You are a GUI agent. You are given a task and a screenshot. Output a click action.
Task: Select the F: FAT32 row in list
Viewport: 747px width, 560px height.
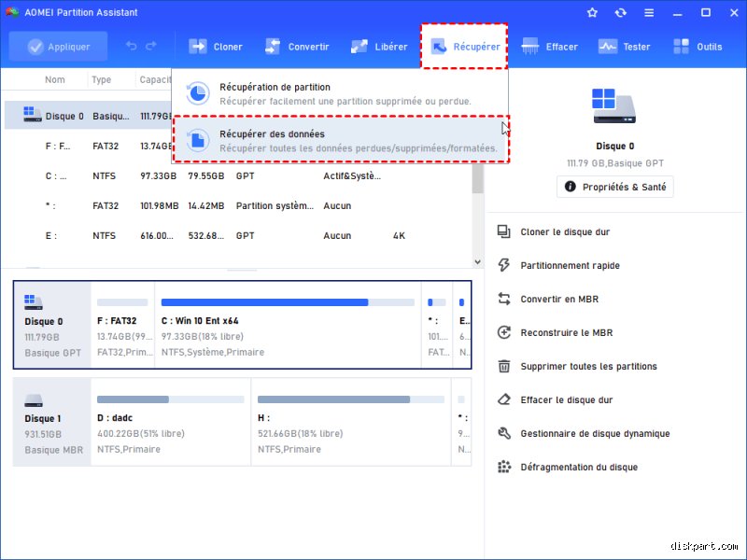pos(88,146)
